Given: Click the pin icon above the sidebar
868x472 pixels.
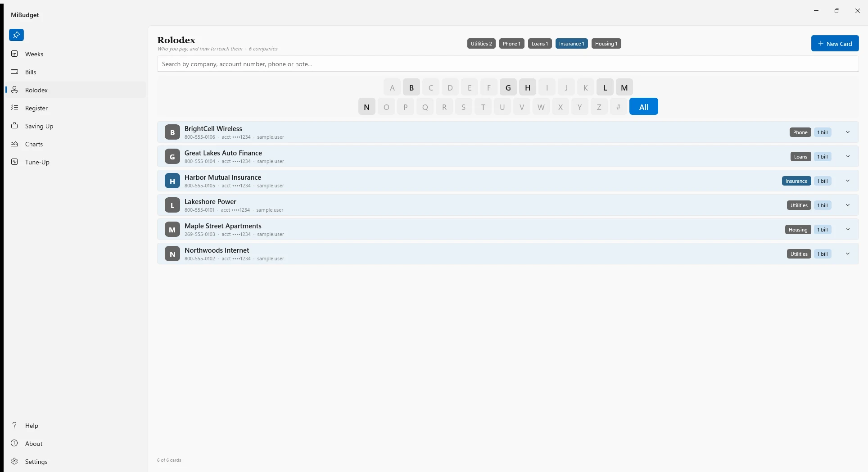Looking at the screenshot, I should [x=16, y=35].
